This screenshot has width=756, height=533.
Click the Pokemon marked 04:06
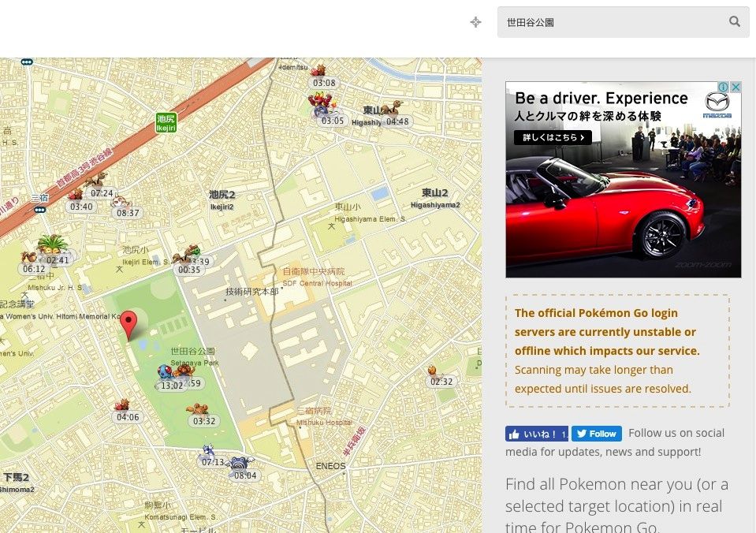pos(122,404)
